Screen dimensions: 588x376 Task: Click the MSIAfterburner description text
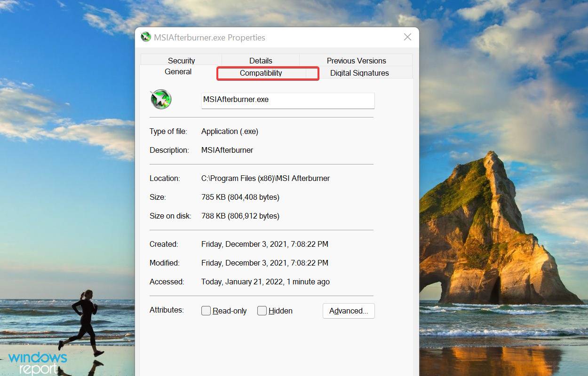click(227, 150)
